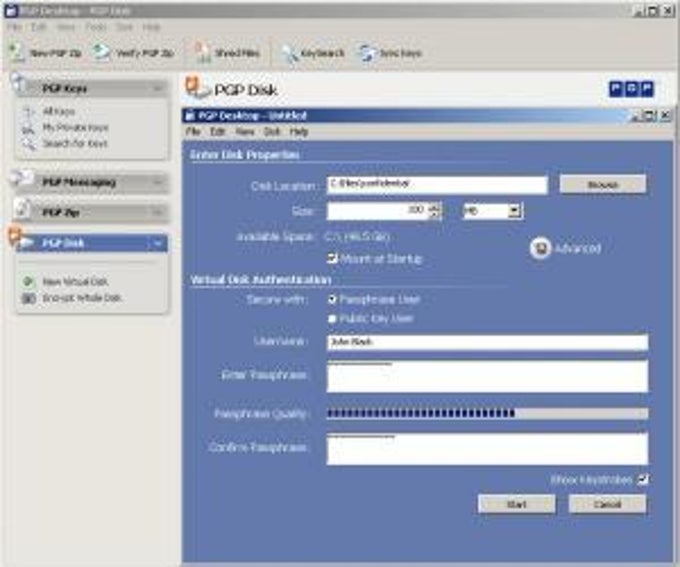Toggle the Show Keystrokes checkbox

643,479
